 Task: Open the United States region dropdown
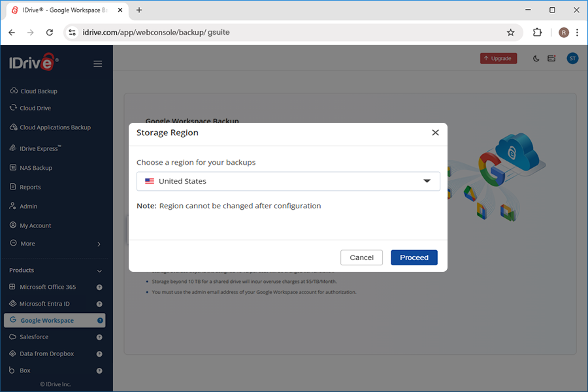click(288, 181)
